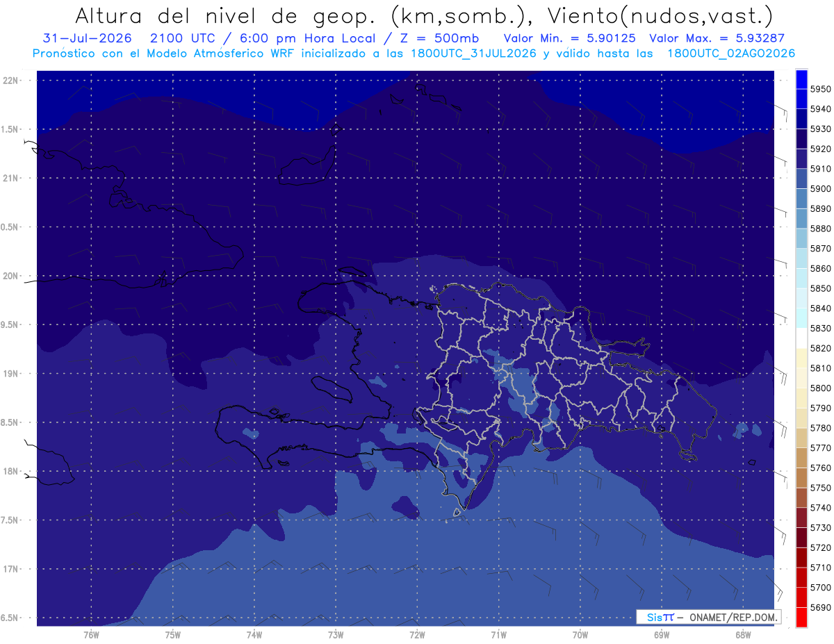
Task: Click the ONAMET/REP.DOM. credit label
Action: click(x=733, y=617)
